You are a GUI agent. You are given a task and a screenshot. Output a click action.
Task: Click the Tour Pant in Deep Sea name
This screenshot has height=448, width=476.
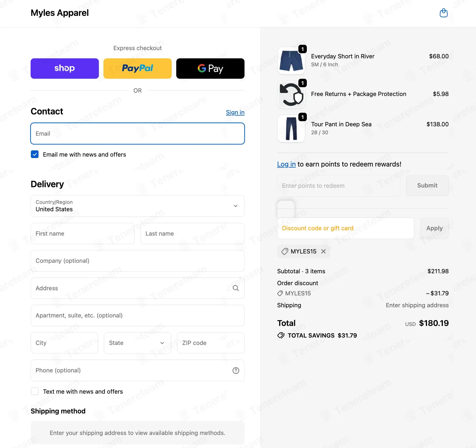341,124
